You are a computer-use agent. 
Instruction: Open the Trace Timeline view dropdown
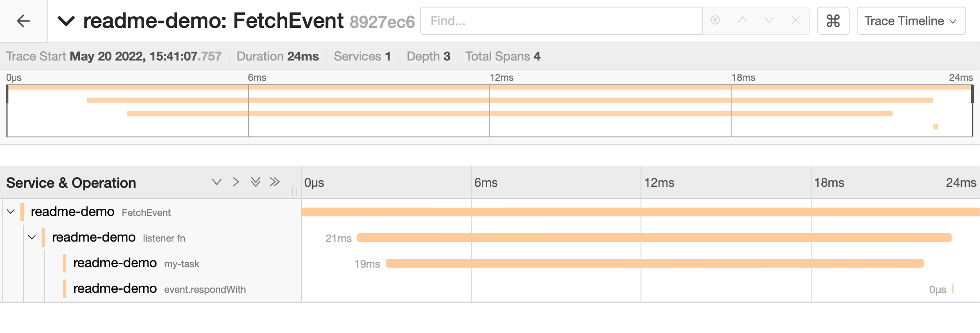click(911, 20)
